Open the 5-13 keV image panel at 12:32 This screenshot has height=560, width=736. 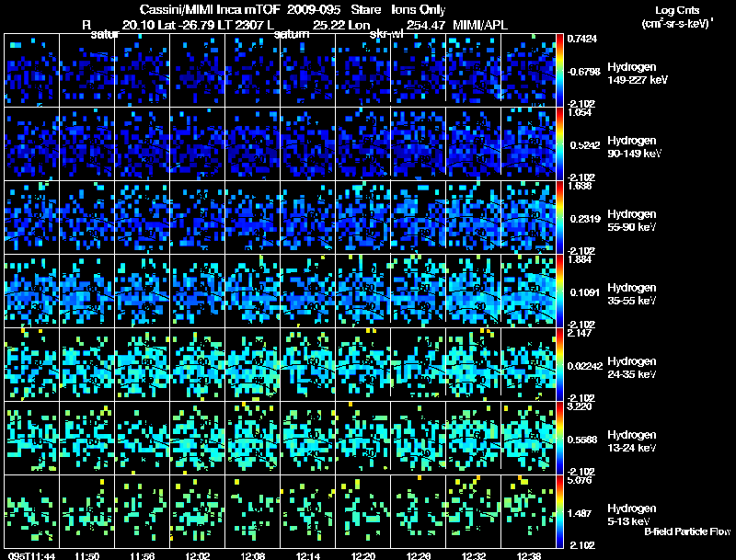pyautogui.click(x=474, y=512)
